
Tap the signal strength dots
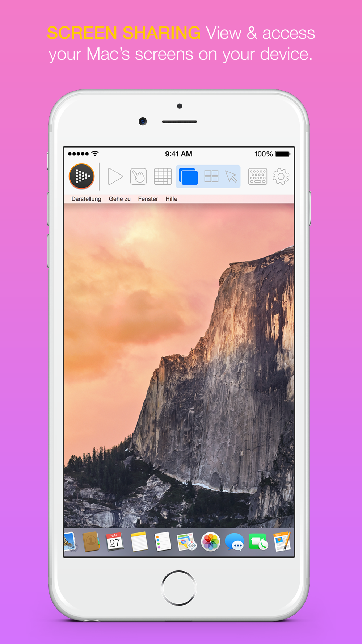[78, 154]
